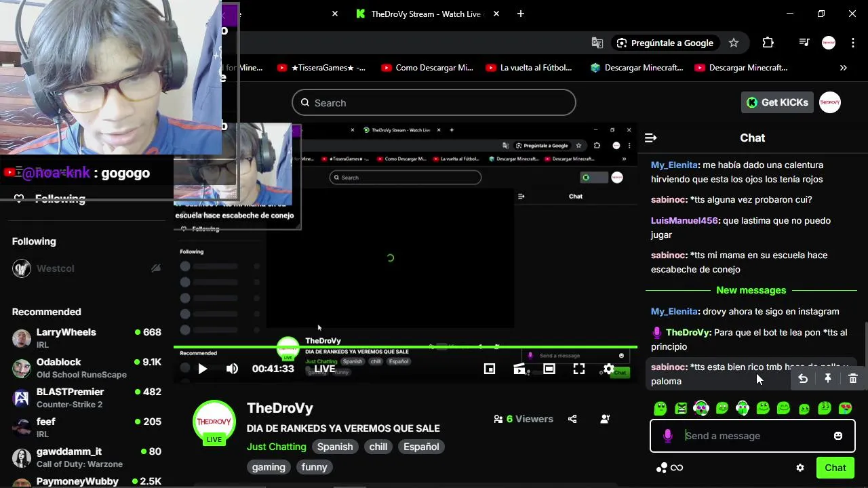Collapse the chat panel
The height and width of the screenshot is (488, 868).
click(651, 138)
